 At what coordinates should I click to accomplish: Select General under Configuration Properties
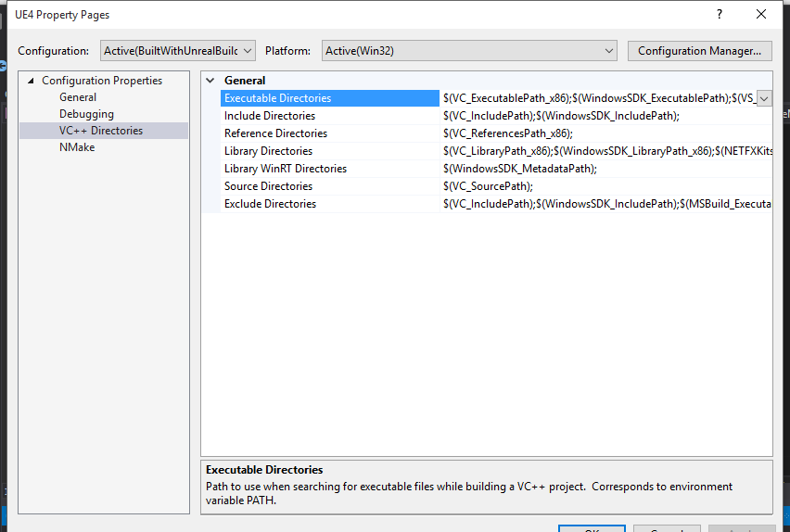pos(78,97)
